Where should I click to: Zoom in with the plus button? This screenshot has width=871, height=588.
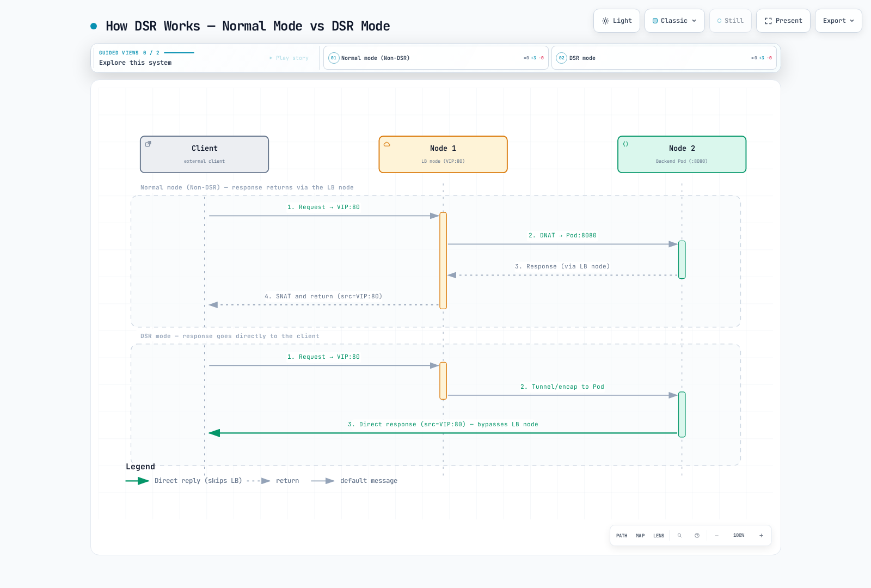tap(761, 536)
